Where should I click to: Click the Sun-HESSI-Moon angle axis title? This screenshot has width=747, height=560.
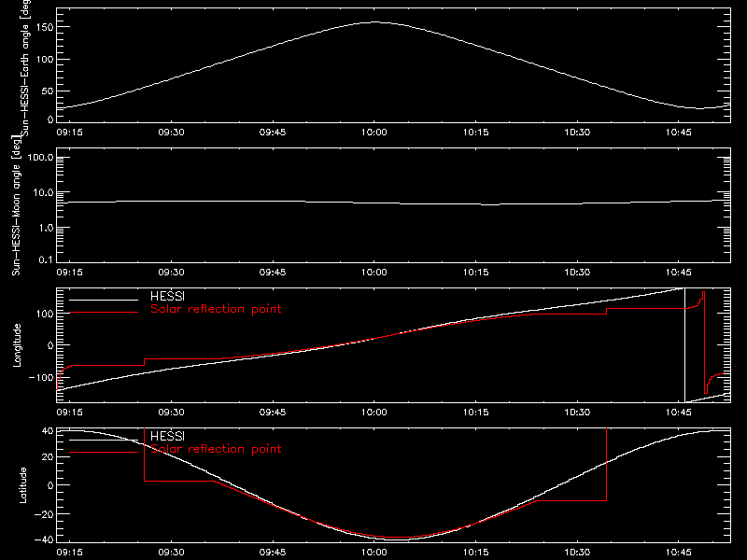pyautogui.click(x=16, y=205)
